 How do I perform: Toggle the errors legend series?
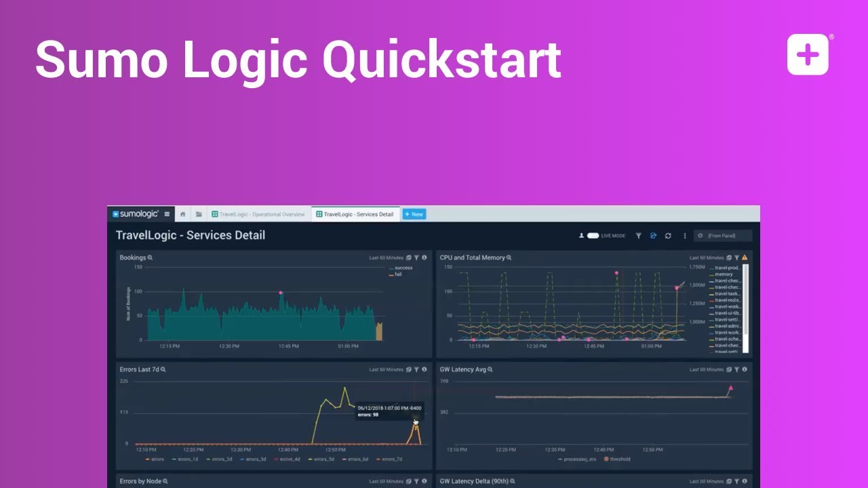155,459
